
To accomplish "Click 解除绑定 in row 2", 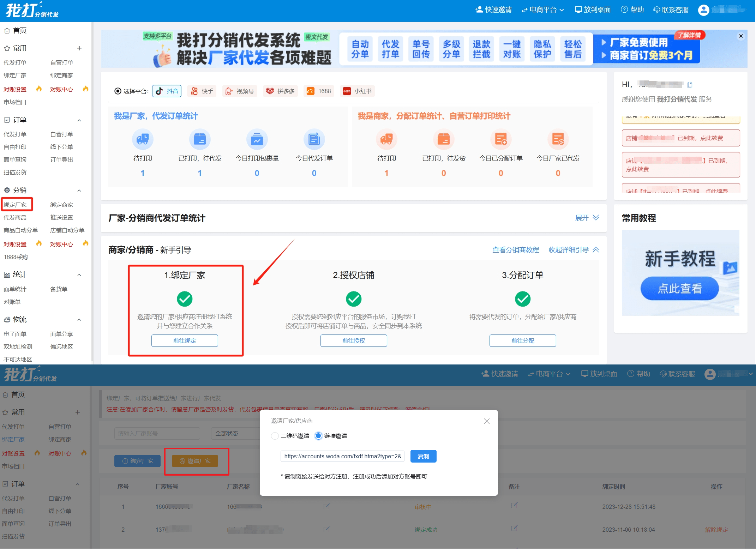I will (x=716, y=530).
